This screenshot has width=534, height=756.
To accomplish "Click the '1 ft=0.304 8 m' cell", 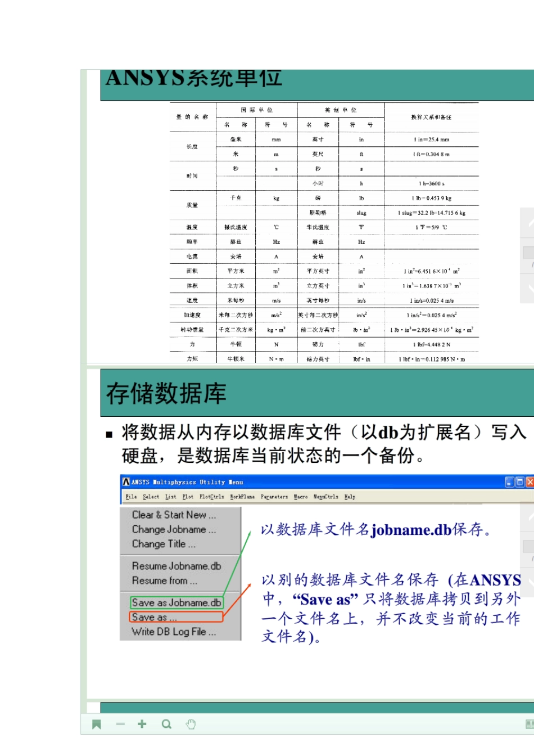I will [431, 154].
